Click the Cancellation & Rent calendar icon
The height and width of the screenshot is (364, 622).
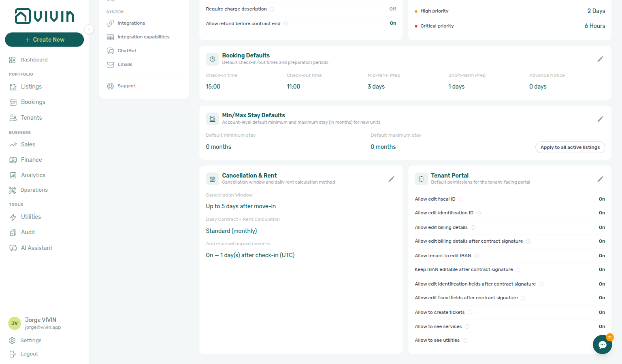(x=212, y=179)
